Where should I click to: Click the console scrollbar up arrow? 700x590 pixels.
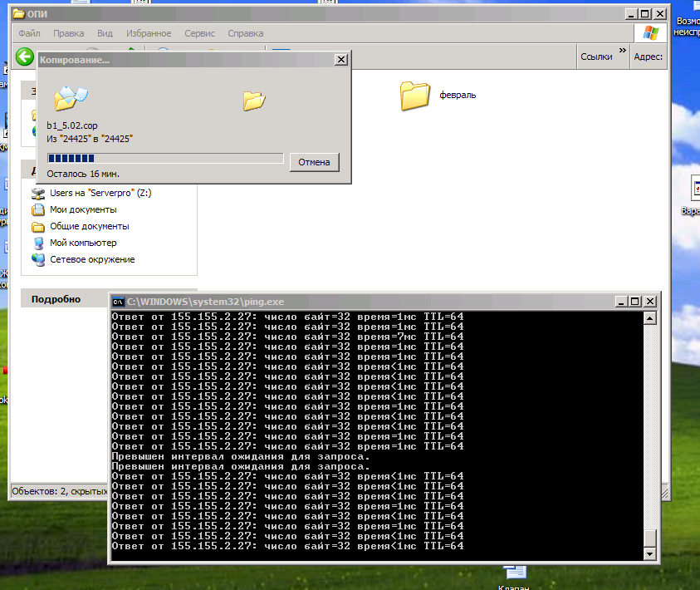650,318
